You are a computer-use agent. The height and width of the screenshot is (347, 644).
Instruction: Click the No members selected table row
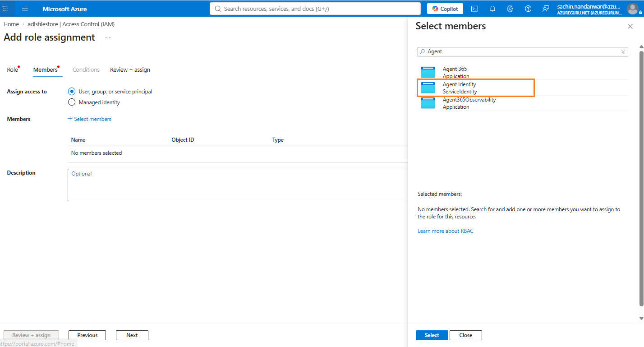(238, 153)
